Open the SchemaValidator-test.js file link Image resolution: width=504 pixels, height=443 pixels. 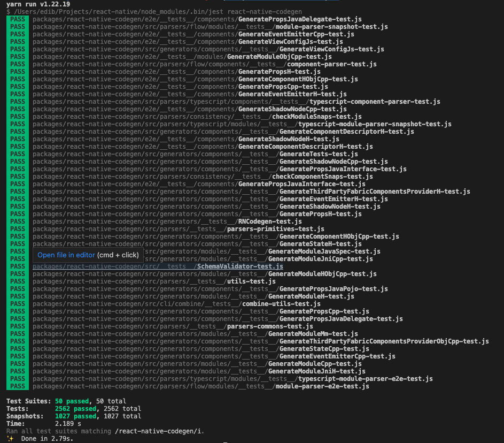(x=158, y=266)
